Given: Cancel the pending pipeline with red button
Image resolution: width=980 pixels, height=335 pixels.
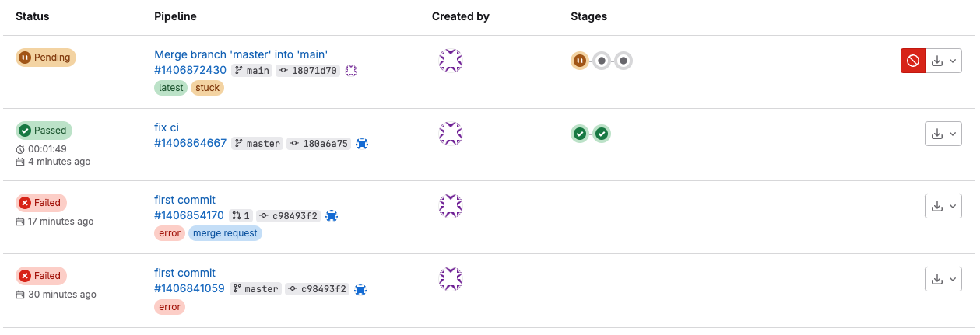Looking at the screenshot, I should point(913,61).
